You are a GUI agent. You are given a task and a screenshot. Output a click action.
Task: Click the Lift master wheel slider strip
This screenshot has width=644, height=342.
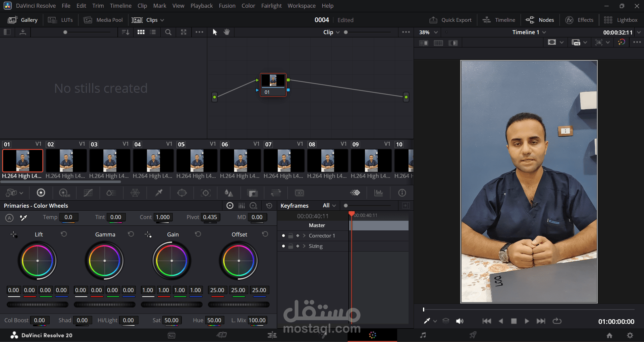pyautogui.click(x=38, y=304)
